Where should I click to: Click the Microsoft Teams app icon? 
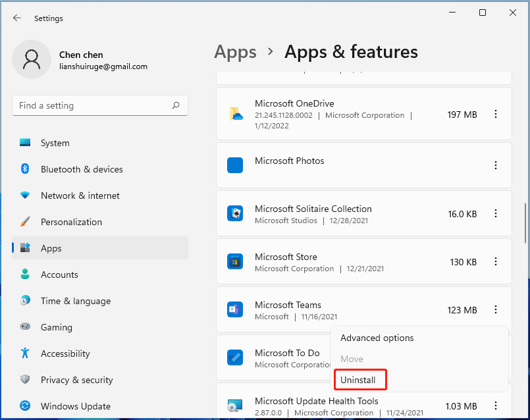point(235,309)
